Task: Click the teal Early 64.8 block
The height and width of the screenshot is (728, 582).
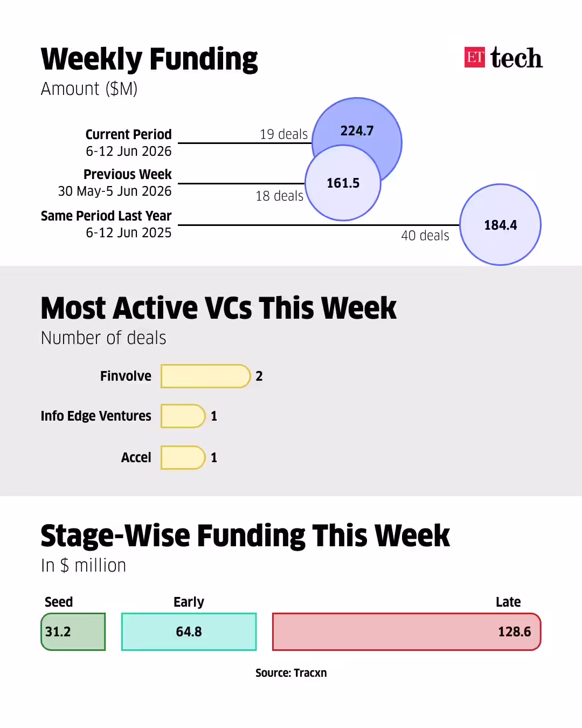Action: (189, 631)
